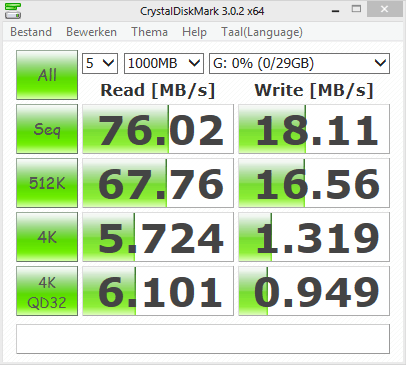
Task: Open the Taal(Language) menu
Action: (x=262, y=32)
